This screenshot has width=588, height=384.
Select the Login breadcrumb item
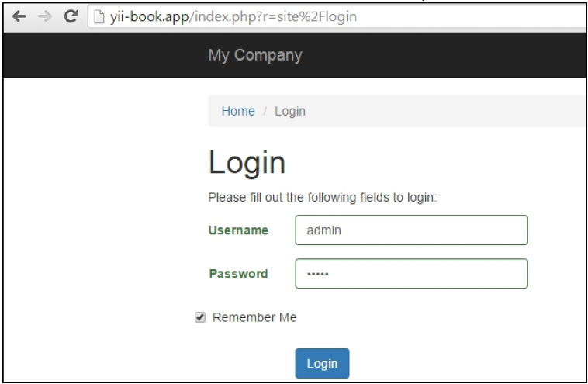point(290,112)
